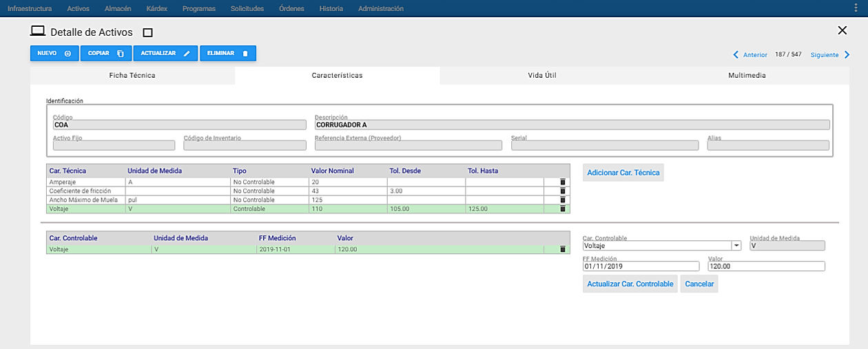Click Actualizar Car. Controlable button
Screen dimensions: 868x349
(630, 284)
